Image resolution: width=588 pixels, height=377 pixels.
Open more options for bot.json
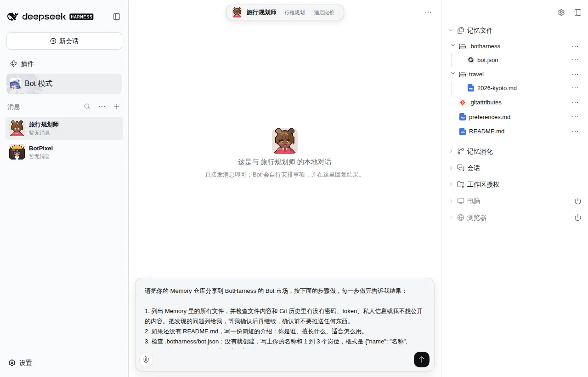[x=575, y=60]
